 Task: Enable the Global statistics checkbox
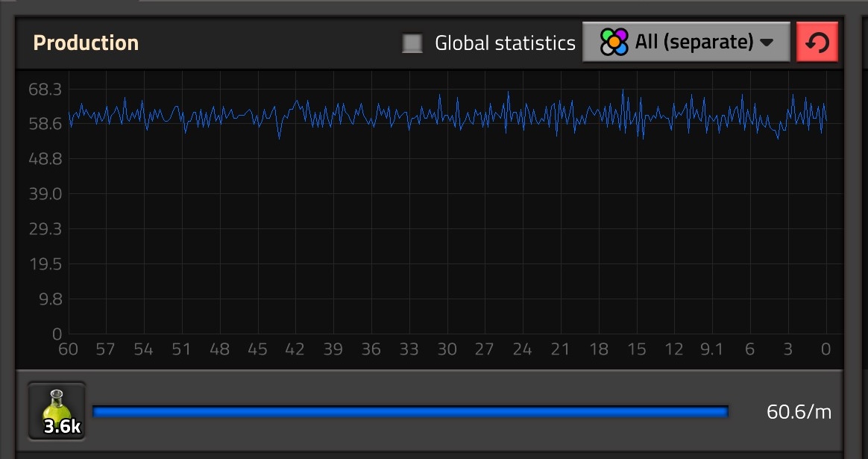[x=412, y=43]
